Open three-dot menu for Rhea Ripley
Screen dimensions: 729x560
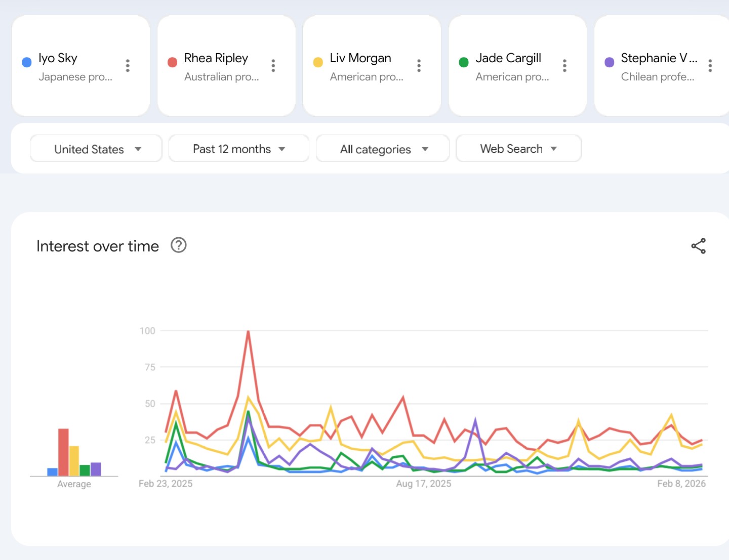[x=273, y=65]
